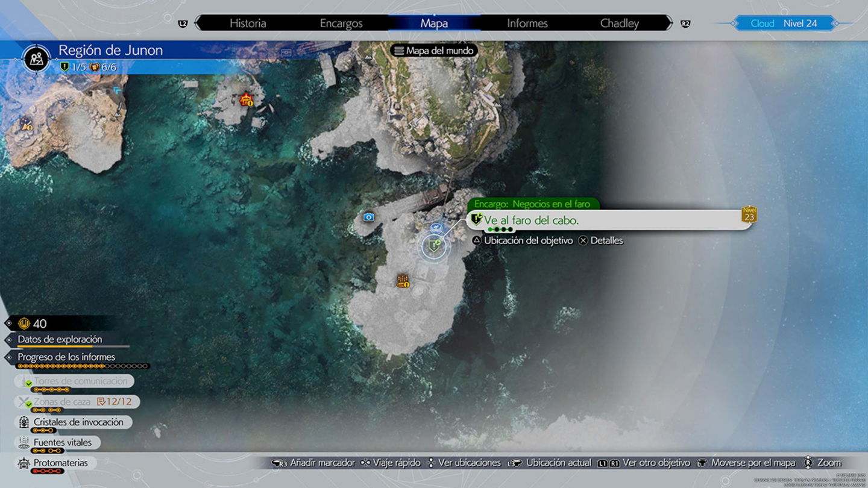Click the Zoom hint in the bottom bar

point(829,463)
